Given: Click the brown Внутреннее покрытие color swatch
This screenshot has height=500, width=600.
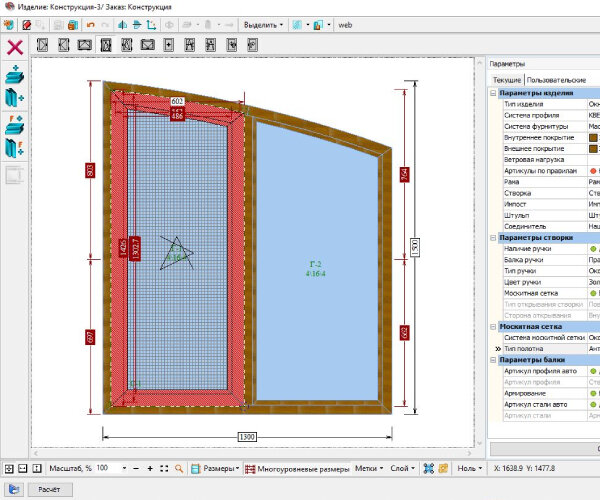Looking at the screenshot, I should pyautogui.click(x=593, y=138).
